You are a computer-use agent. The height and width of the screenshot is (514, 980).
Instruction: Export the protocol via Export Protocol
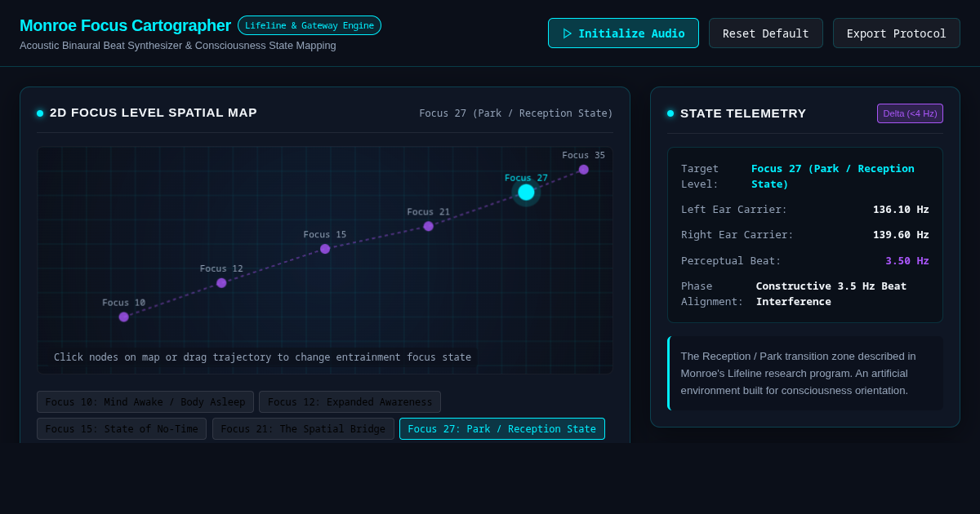(x=897, y=33)
